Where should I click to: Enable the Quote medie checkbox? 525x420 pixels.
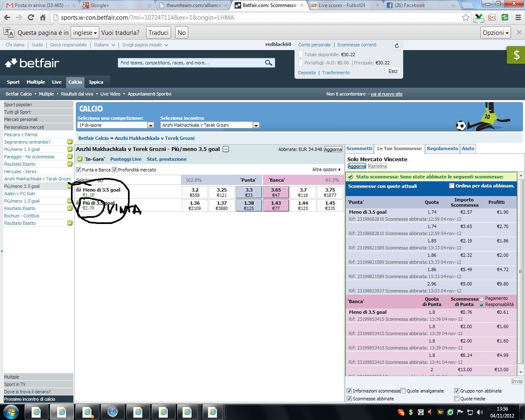(457, 399)
